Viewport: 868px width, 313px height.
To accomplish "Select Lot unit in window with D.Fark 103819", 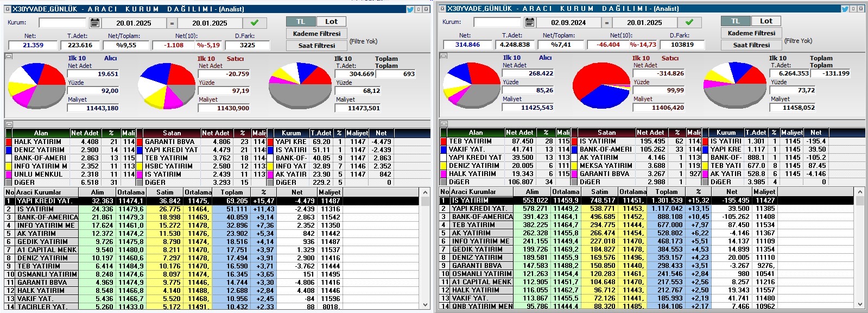I will (766, 21).
